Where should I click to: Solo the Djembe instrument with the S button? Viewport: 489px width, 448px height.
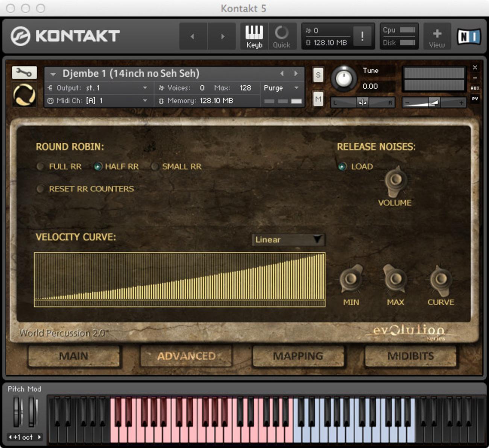coord(318,75)
